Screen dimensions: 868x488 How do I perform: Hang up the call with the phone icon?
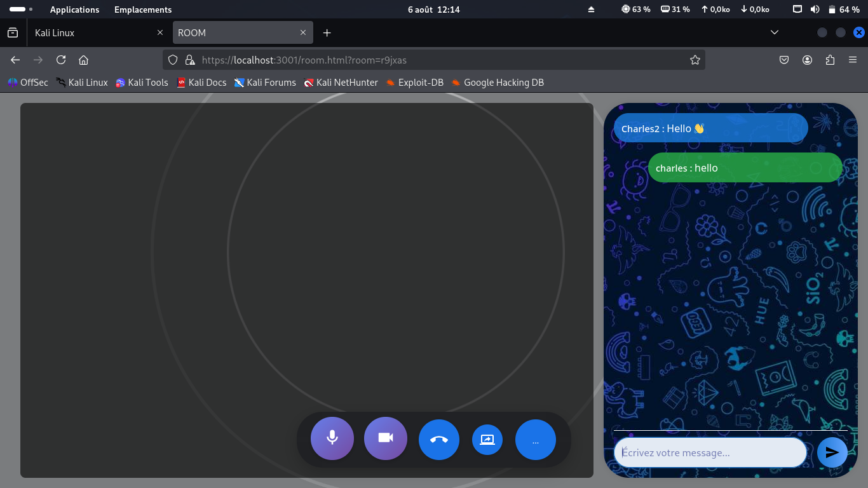(438, 438)
